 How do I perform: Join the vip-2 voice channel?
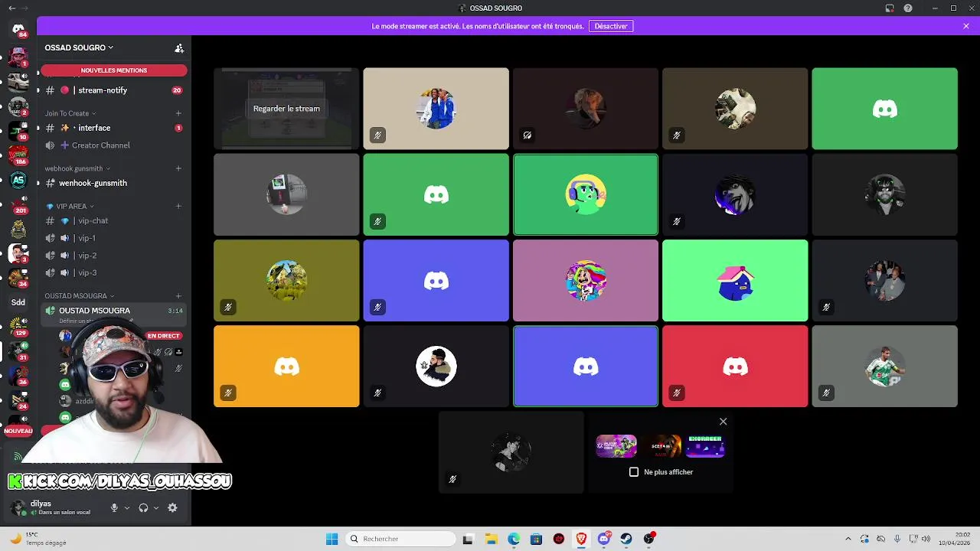113,256
